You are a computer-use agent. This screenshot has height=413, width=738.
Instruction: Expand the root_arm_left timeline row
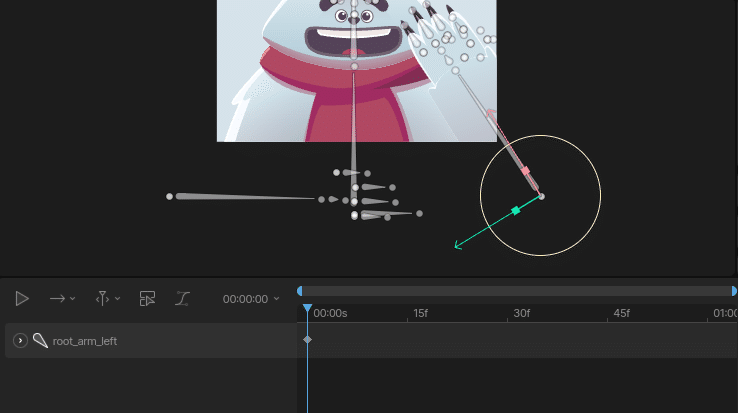(x=20, y=340)
